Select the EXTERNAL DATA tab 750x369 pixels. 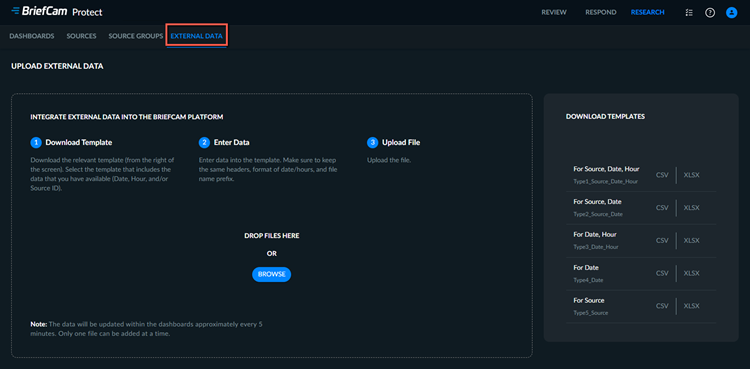click(x=197, y=36)
